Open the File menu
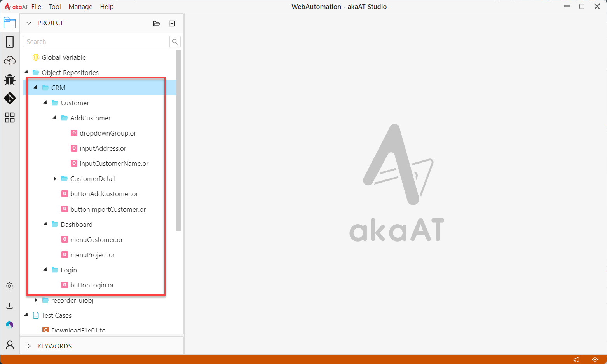Viewport: 607px width, 364px height. (36, 7)
